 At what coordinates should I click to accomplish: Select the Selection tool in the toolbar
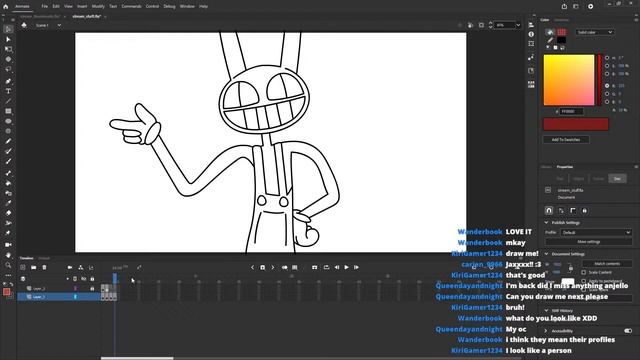coord(8,29)
